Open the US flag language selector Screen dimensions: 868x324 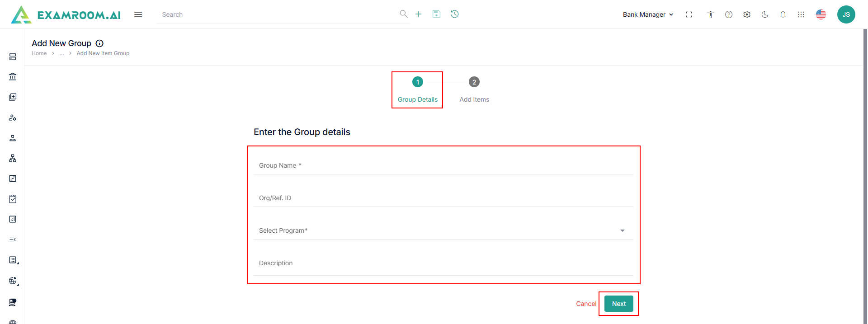pyautogui.click(x=821, y=14)
